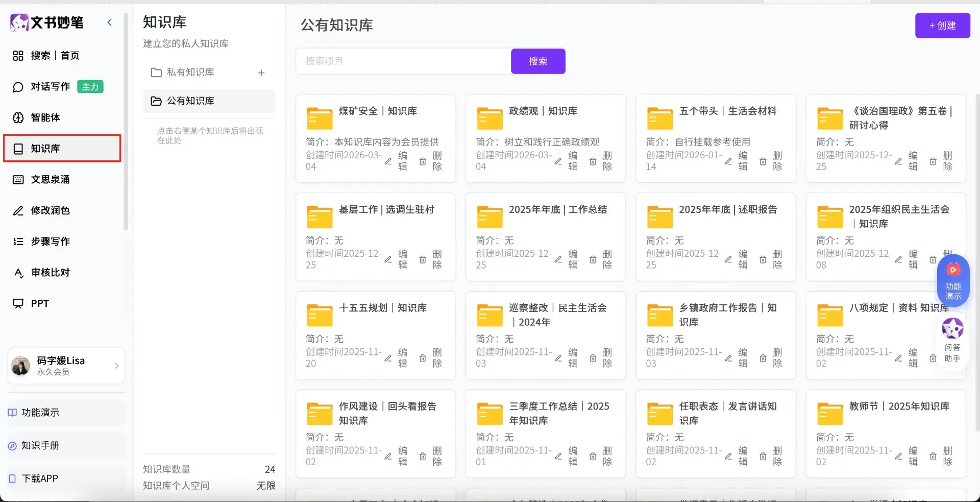Viewport: 980px width, 502px height.
Task: Click the 搜索项目 search input field
Action: click(x=403, y=61)
